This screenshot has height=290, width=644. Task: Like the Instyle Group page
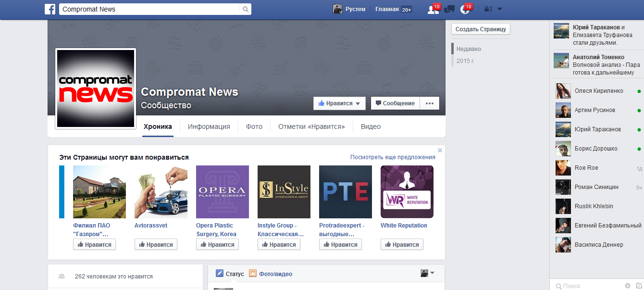pyautogui.click(x=279, y=245)
